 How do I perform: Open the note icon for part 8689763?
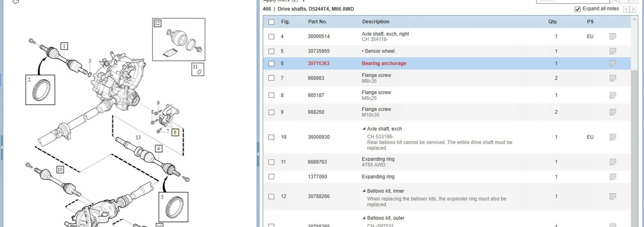tap(613, 162)
